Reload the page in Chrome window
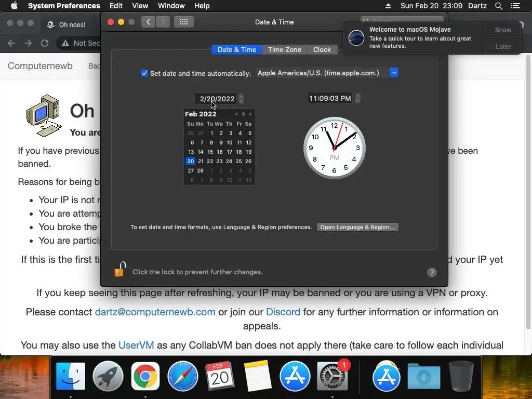 click(x=45, y=43)
